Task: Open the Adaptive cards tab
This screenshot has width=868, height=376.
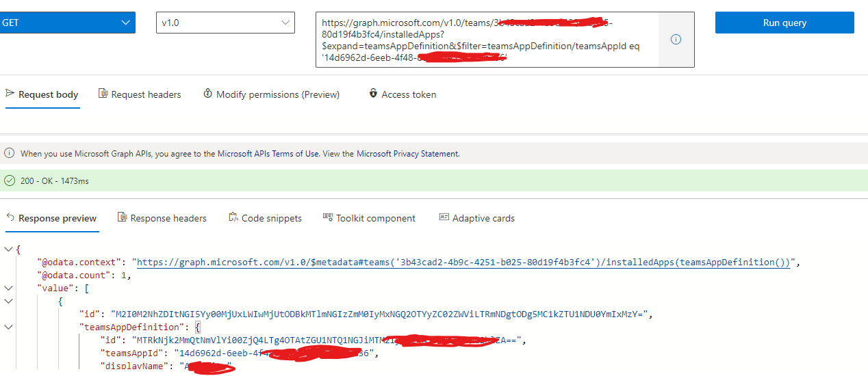Action: pyautogui.click(x=477, y=219)
